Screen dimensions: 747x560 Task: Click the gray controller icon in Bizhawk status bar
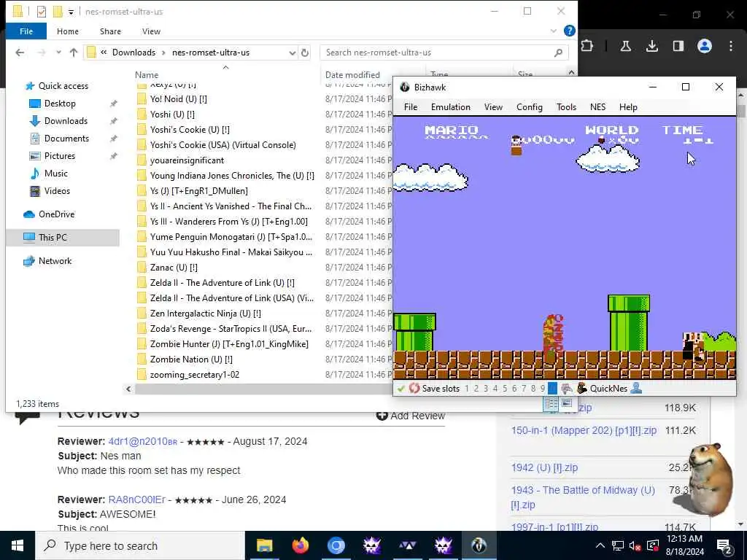click(x=566, y=389)
